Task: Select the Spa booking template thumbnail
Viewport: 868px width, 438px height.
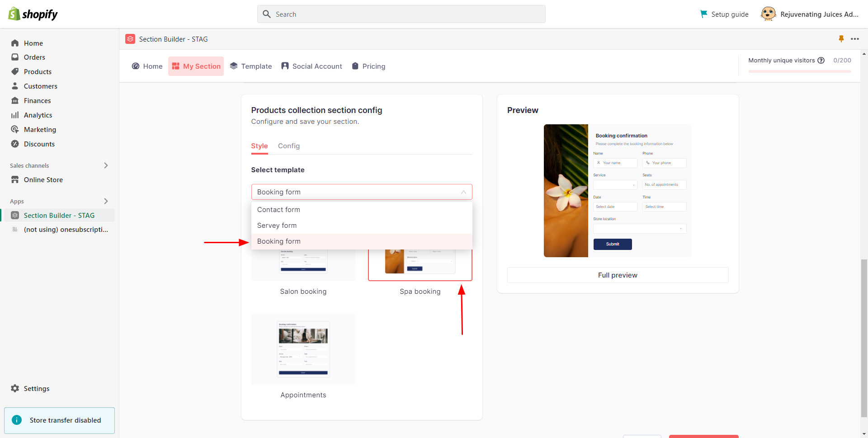Action: [x=420, y=264]
